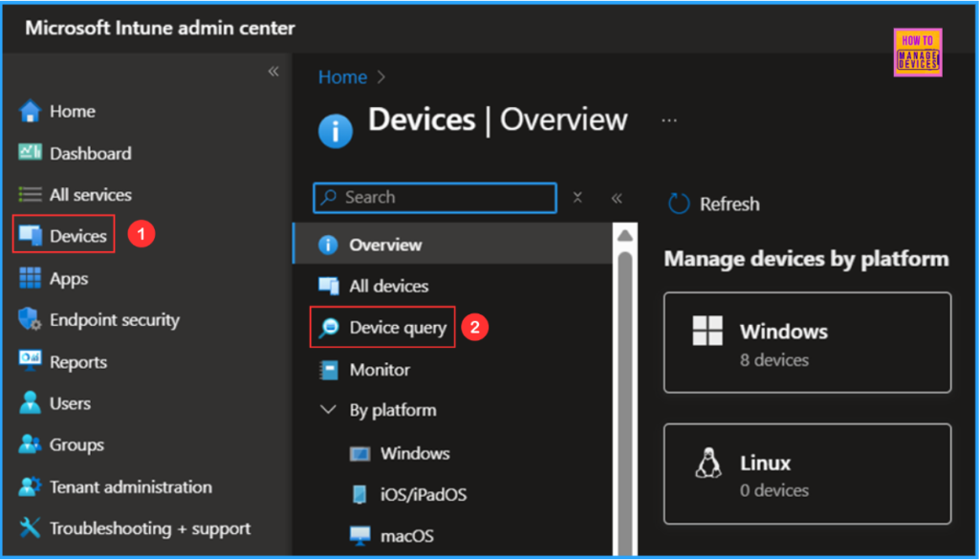Select iOS/iPadOS under By platform
979x560 pixels.
(x=424, y=494)
